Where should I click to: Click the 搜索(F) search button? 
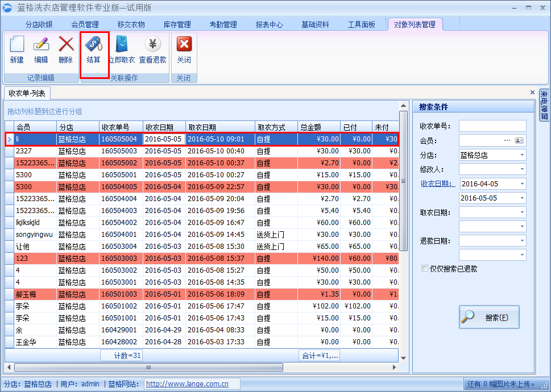(x=489, y=317)
